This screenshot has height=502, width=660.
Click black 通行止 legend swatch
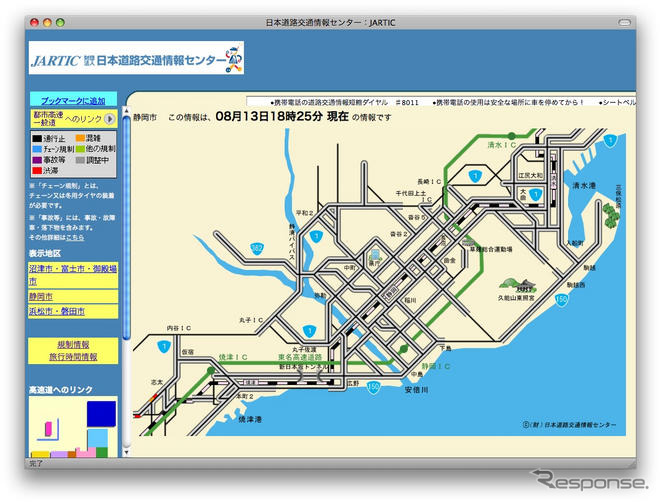tap(37, 138)
